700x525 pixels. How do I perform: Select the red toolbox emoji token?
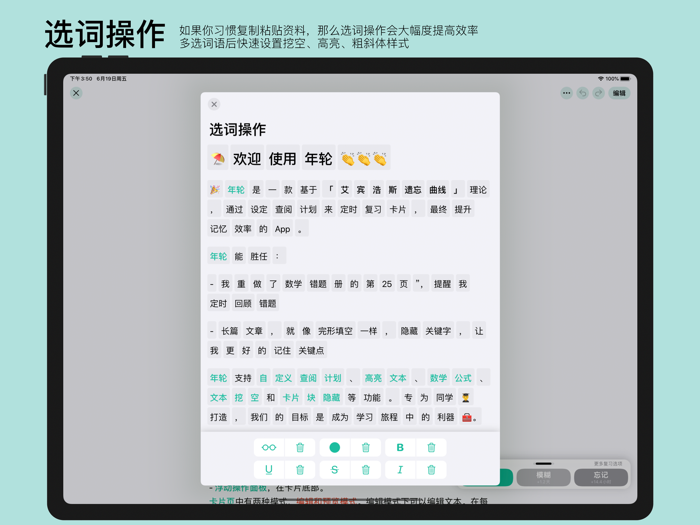pyautogui.click(x=469, y=417)
